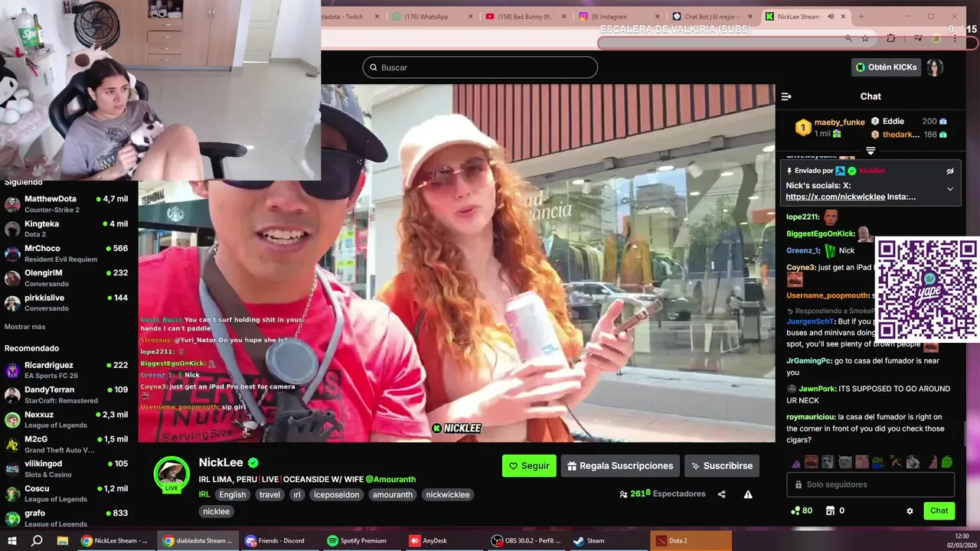Open the Chrome three-dot menu
Image resolution: width=980 pixels, height=551 pixels.
click(x=955, y=37)
